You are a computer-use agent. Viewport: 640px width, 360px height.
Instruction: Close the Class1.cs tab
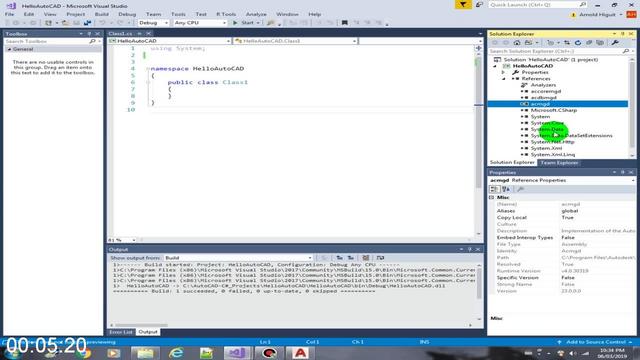tap(149, 33)
